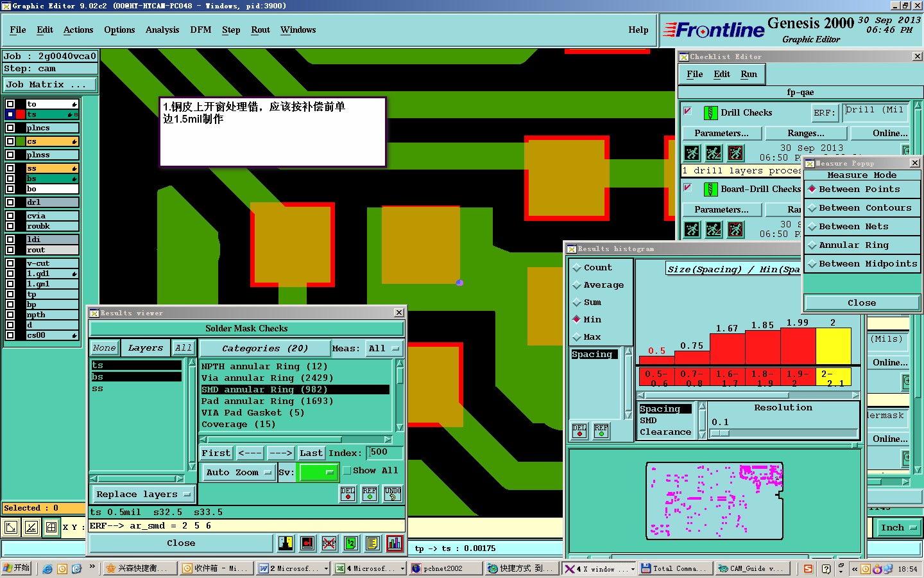
Task: Click the green numbered-page icon in Results viewer
Action: [351, 543]
